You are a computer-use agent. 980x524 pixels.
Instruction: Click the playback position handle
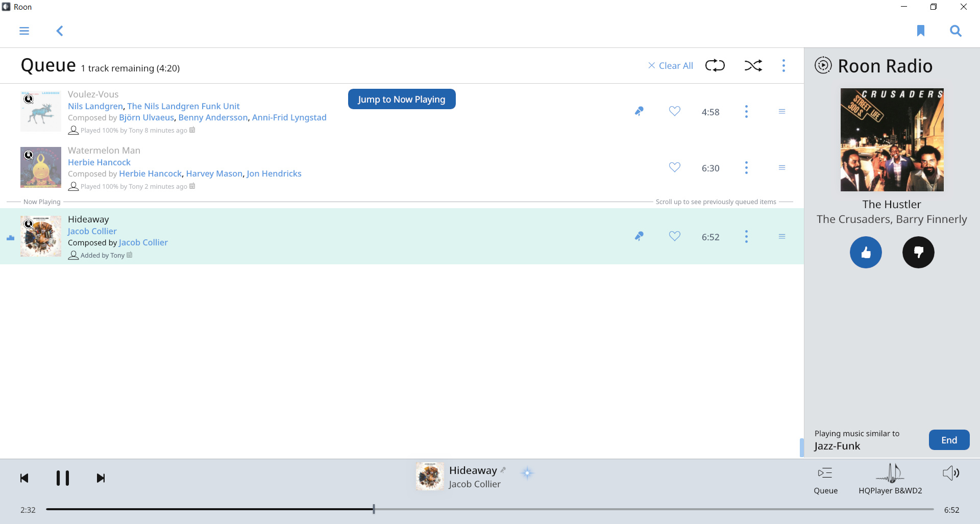pos(374,509)
